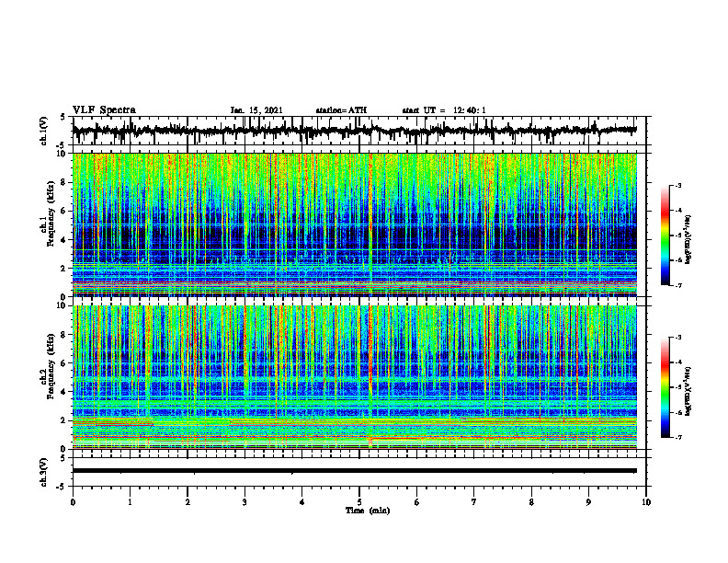Click the ch.1 frequency tick label '6'
728x563 pixels.
tap(64, 211)
